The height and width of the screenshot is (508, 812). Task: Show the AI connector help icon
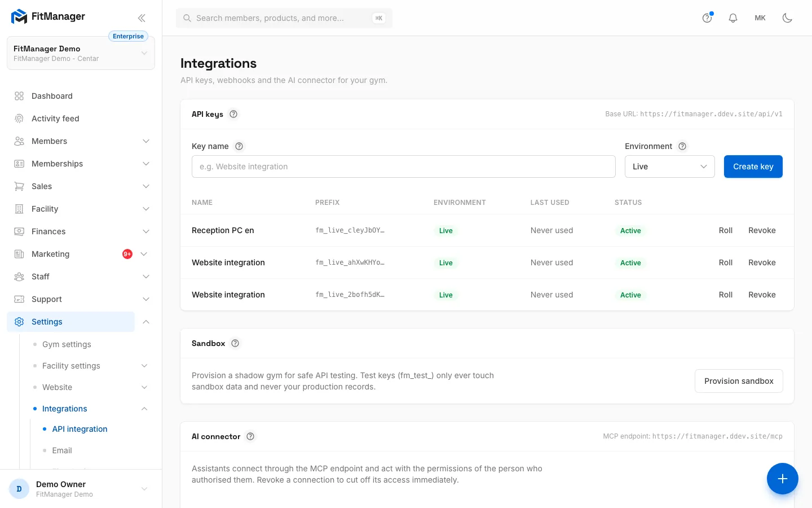coord(250,436)
